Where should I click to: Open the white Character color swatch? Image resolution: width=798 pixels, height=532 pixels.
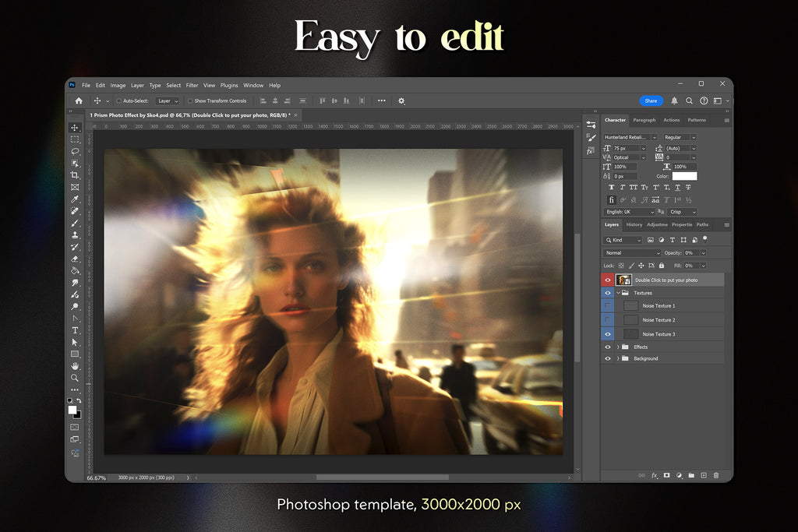point(684,176)
